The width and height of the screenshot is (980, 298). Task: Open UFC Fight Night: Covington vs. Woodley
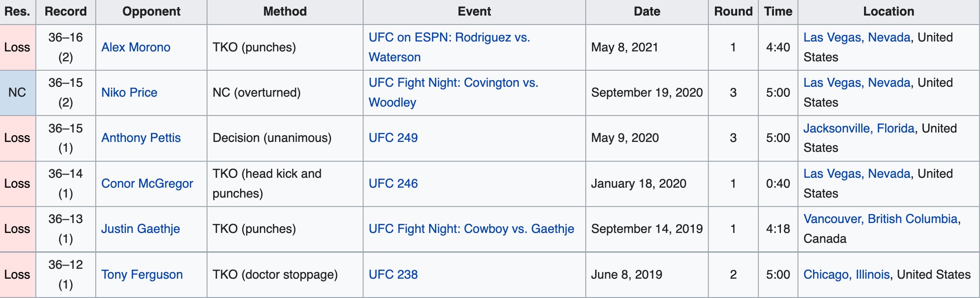pyautogui.click(x=453, y=83)
